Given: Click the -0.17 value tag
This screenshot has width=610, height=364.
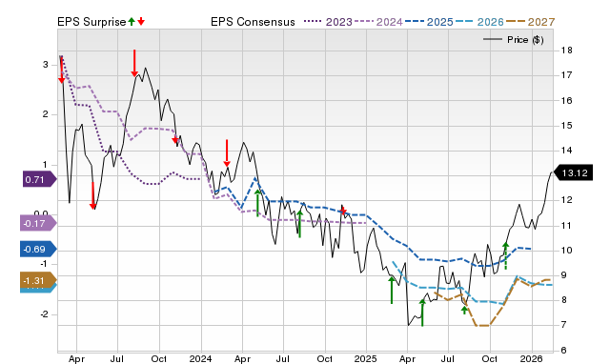Looking at the screenshot, I should click(x=38, y=224).
